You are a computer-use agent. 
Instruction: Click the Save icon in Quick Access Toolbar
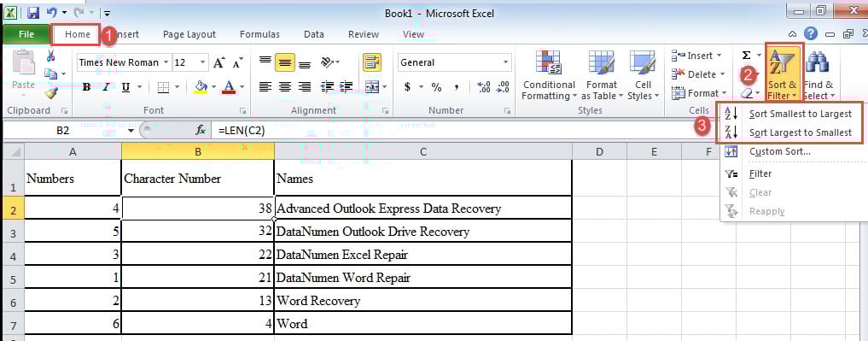(x=32, y=12)
